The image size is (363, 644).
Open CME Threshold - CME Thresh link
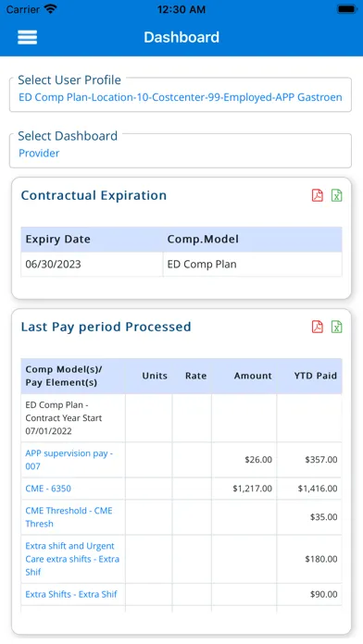pyautogui.click(x=69, y=517)
